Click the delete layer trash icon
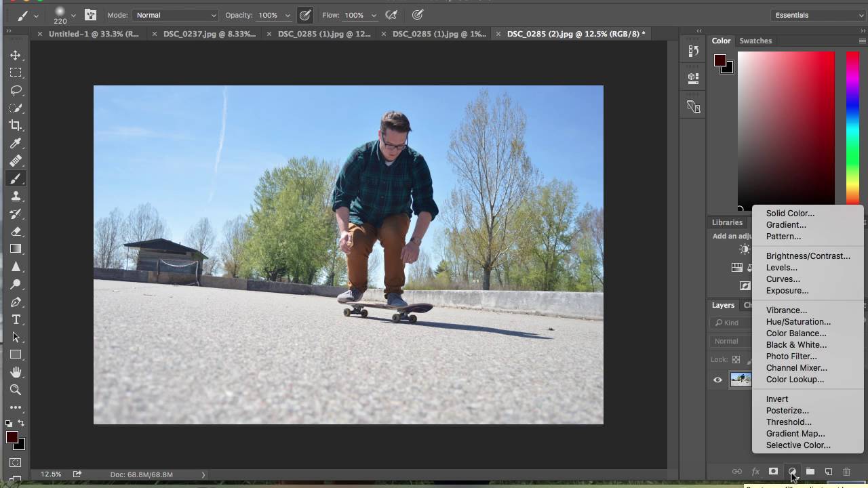868x488 pixels. click(846, 472)
